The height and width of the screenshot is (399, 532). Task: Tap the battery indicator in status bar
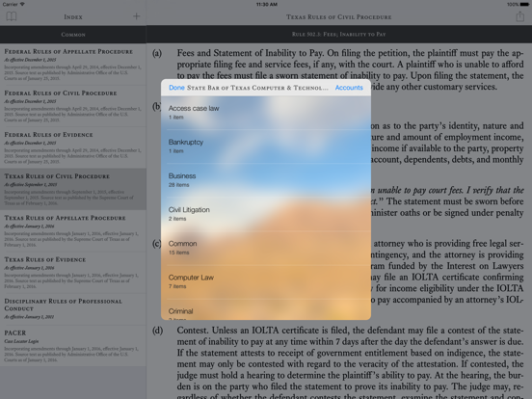pyautogui.click(x=524, y=5)
